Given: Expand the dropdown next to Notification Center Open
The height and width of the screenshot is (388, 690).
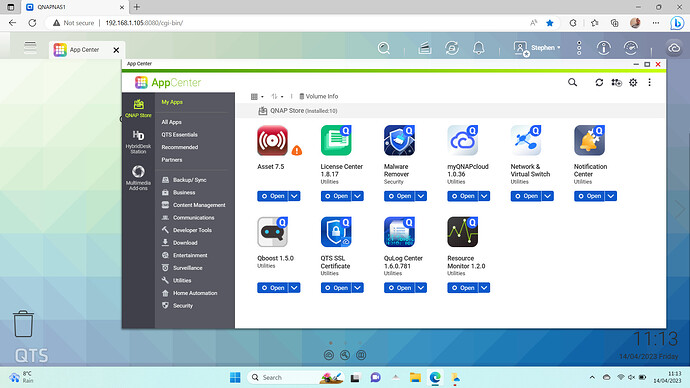Looking at the screenshot, I should click(611, 196).
